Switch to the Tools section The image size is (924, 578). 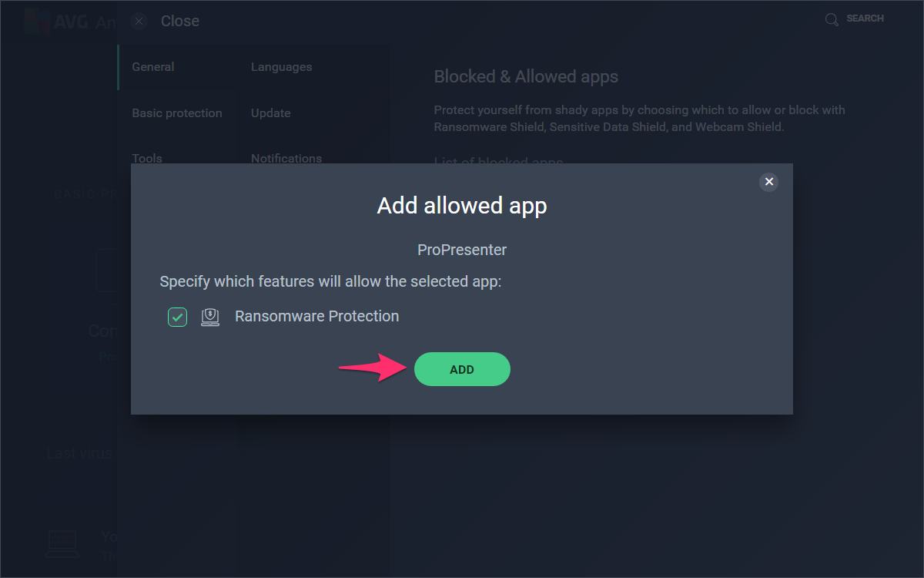(147, 158)
